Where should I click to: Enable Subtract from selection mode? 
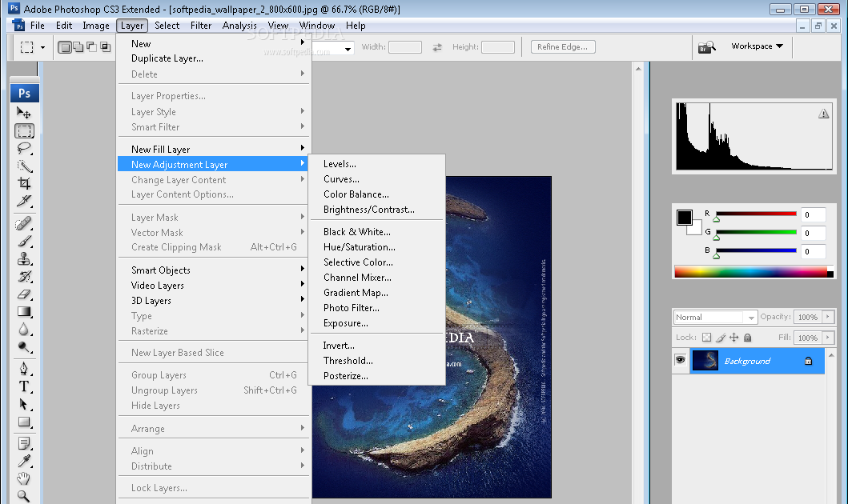click(x=91, y=47)
